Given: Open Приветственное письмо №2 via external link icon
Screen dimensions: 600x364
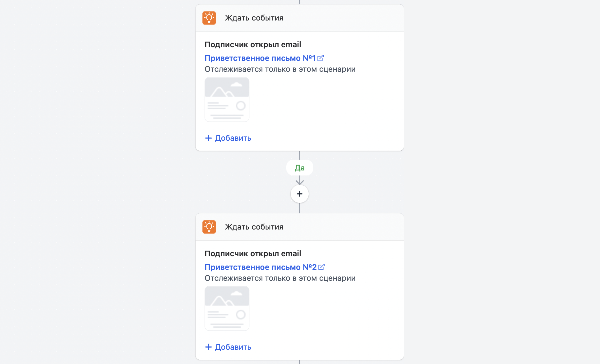Looking at the screenshot, I should (x=322, y=267).
